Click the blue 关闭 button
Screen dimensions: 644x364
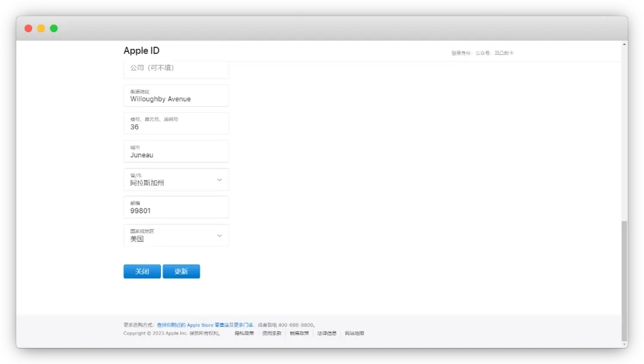(142, 271)
